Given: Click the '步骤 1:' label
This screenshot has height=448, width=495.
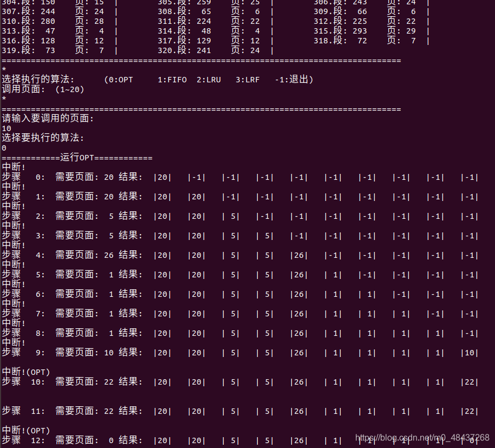Looking at the screenshot, I should [23, 197].
